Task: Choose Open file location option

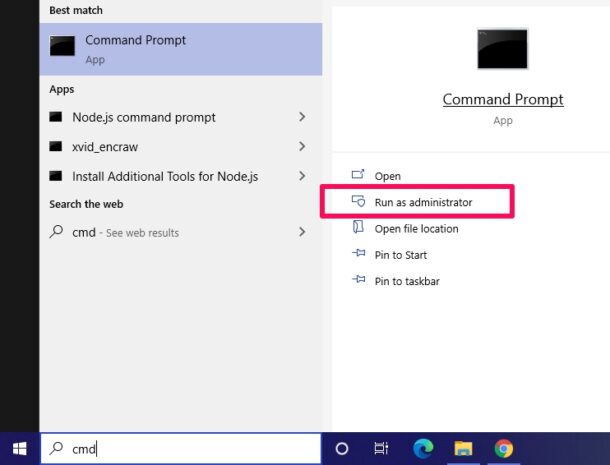Action: (416, 229)
